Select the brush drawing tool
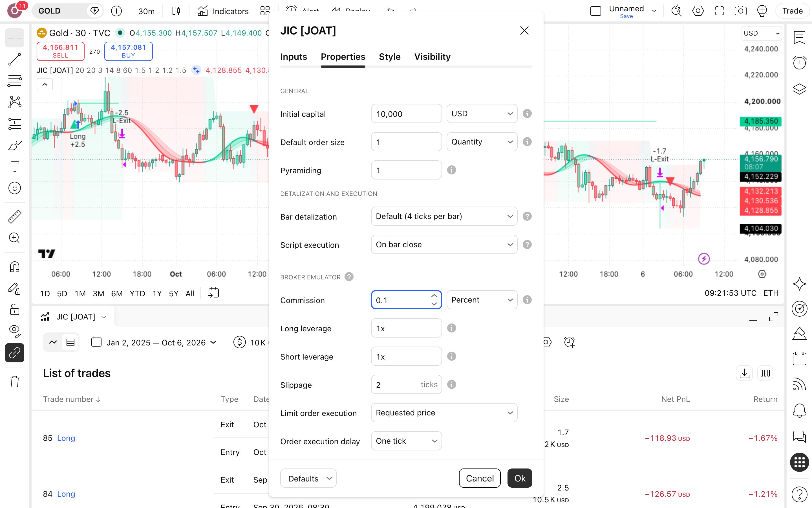Screen dimensions: 812x508 [14, 145]
